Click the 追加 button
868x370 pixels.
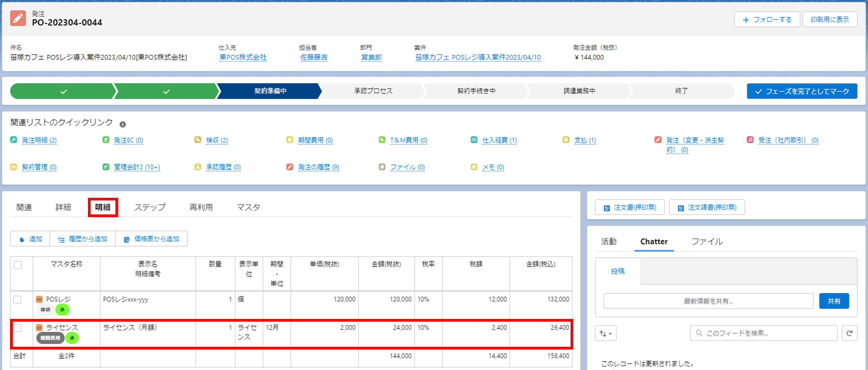click(x=30, y=239)
